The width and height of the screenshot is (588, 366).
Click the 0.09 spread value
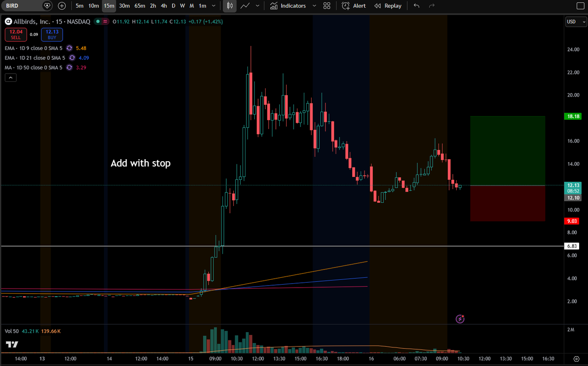coord(34,34)
